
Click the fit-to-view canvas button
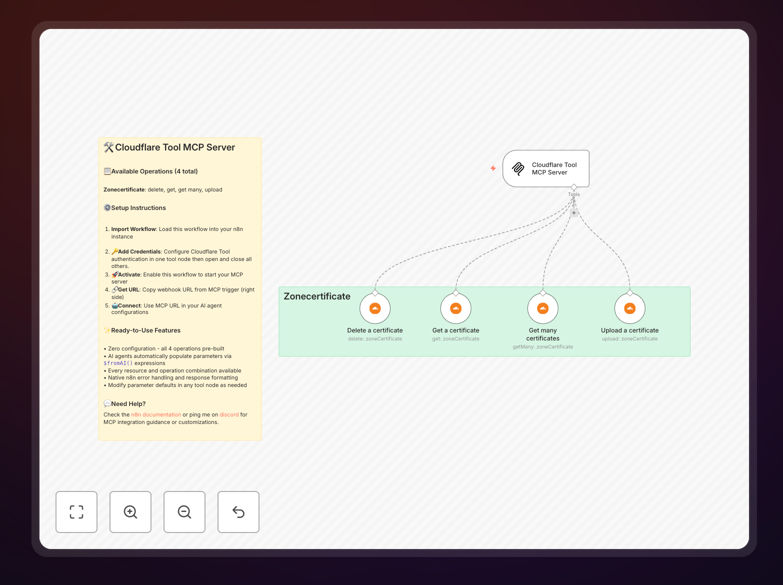click(x=76, y=512)
